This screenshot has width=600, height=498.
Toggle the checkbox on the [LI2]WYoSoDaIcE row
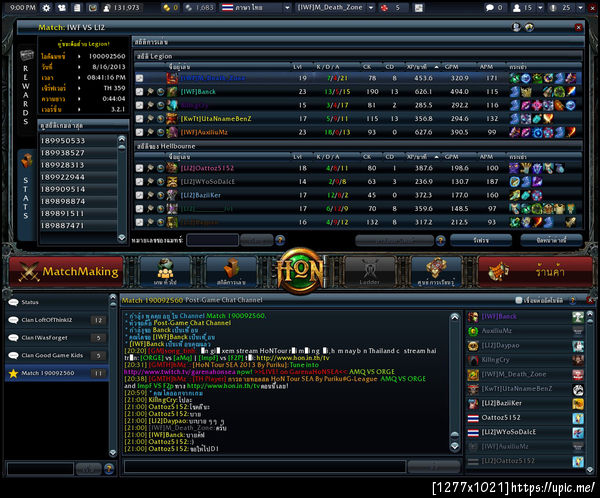tap(140, 182)
